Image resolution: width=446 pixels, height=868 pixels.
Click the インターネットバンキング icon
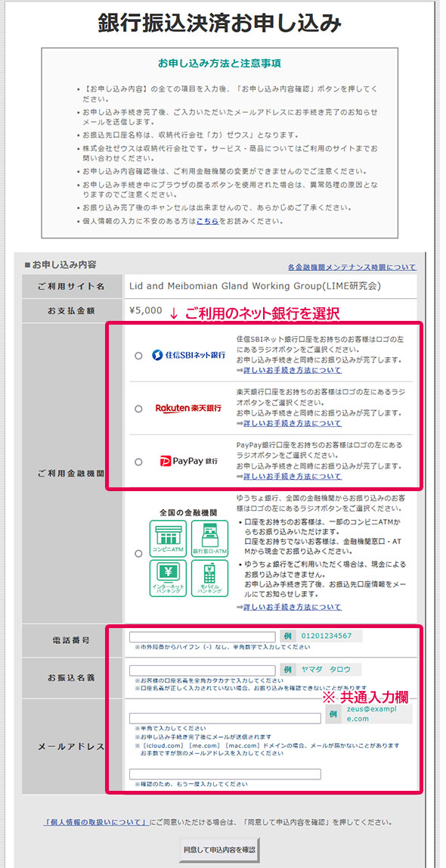point(168,578)
